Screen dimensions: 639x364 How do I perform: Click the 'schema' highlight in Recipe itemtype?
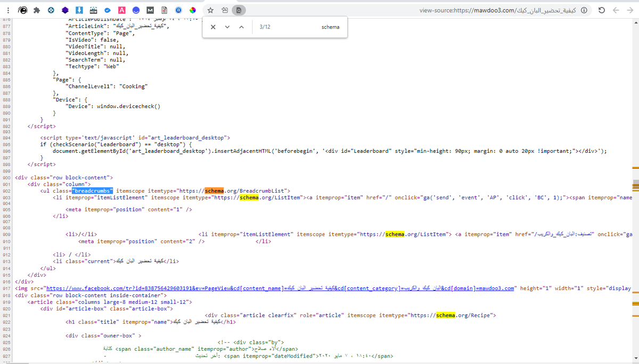(445, 316)
